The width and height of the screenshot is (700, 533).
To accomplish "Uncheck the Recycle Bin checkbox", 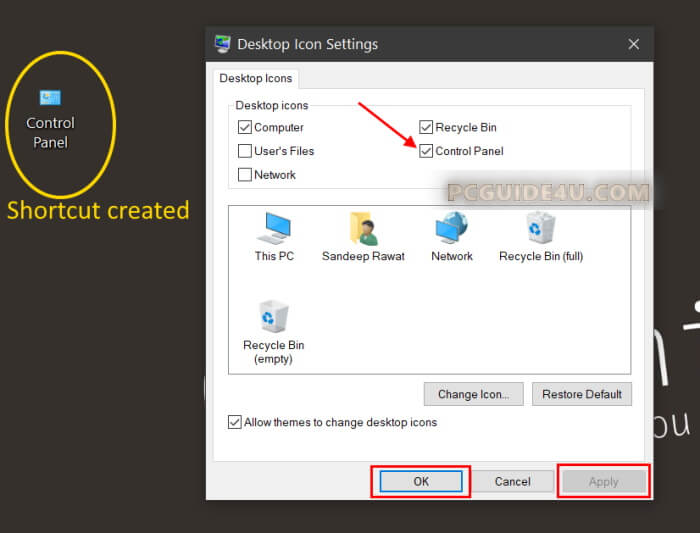I will point(427,127).
